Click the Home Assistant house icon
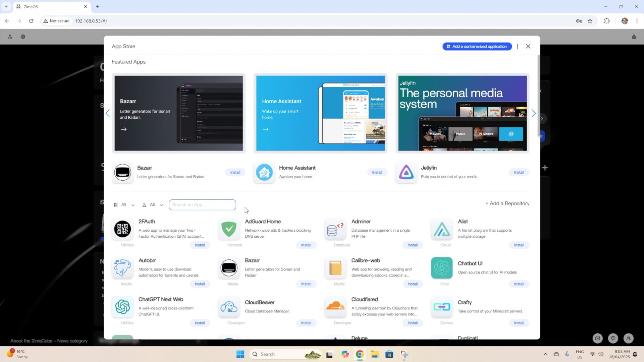Image resolution: width=644 pixels, height=362 pixels. 264,172
